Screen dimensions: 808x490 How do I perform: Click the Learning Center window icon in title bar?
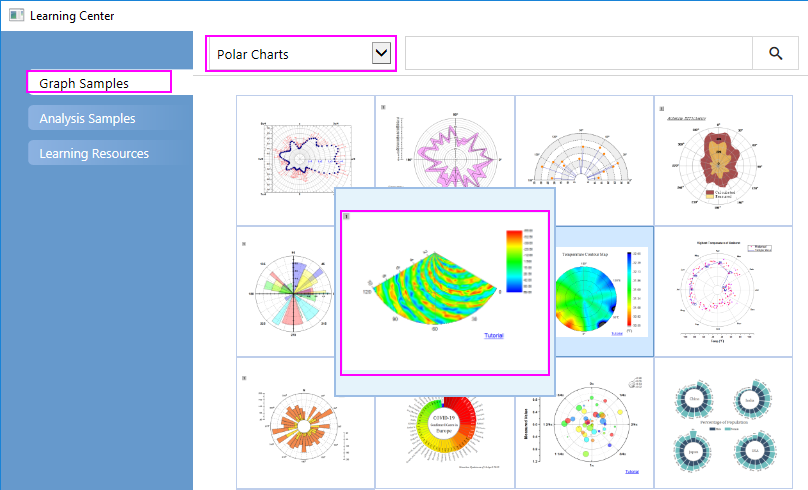click(16, 15)
